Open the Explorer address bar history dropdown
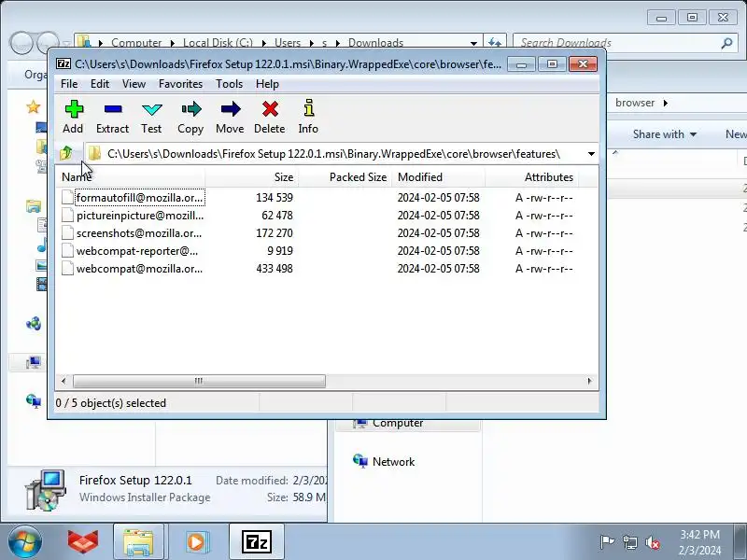 (x=473, y=43)
